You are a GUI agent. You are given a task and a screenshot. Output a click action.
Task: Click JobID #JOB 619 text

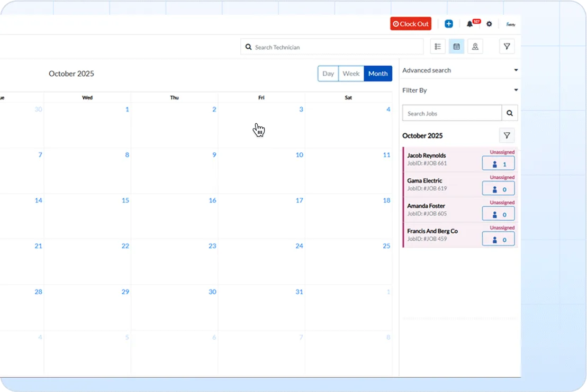(427, 188)
